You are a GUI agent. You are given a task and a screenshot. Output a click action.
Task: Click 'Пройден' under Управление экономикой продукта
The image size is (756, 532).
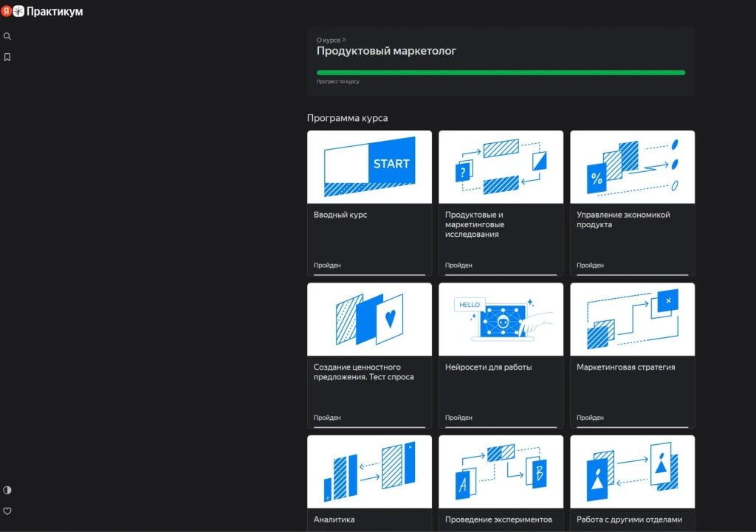point(590,265)
